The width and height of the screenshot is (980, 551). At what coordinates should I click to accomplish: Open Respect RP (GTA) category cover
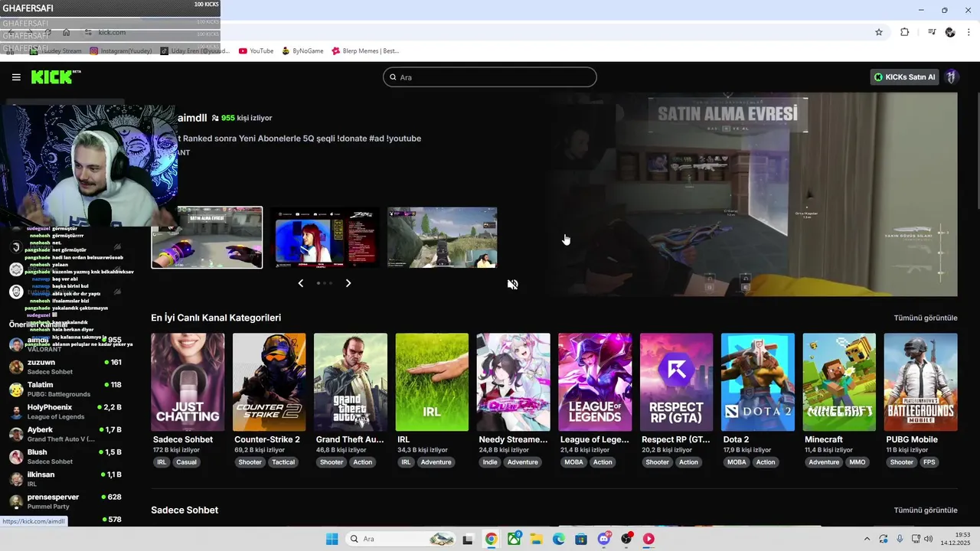click(676, 382)
